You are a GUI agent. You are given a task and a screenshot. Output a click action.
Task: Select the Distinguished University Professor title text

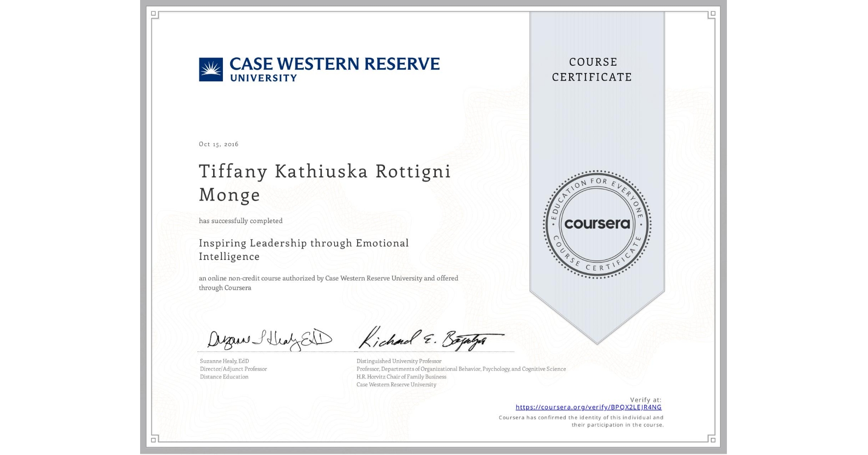click(x=399, y=360)
